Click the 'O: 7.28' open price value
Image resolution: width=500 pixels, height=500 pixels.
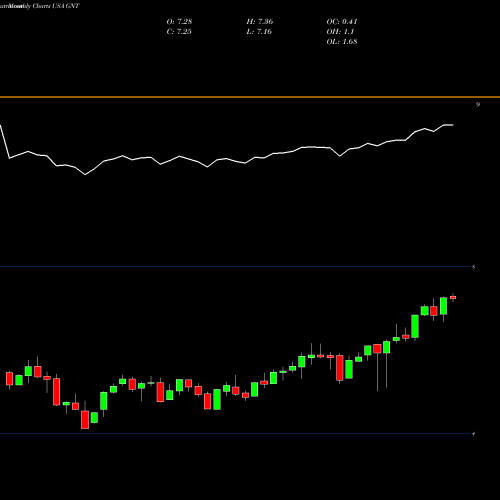[x=179, y=22]
